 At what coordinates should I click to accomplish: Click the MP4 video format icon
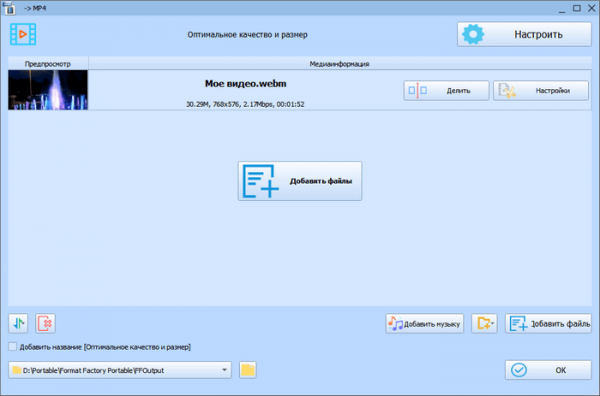[x=23, y=34]
